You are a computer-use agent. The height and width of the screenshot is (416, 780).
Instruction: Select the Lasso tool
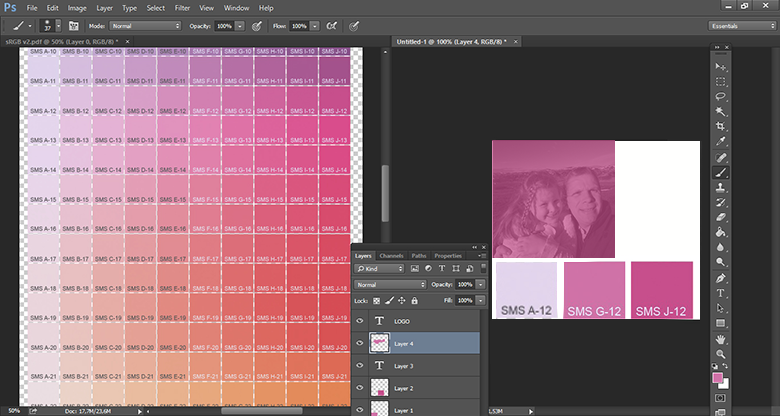pos(720,97)
